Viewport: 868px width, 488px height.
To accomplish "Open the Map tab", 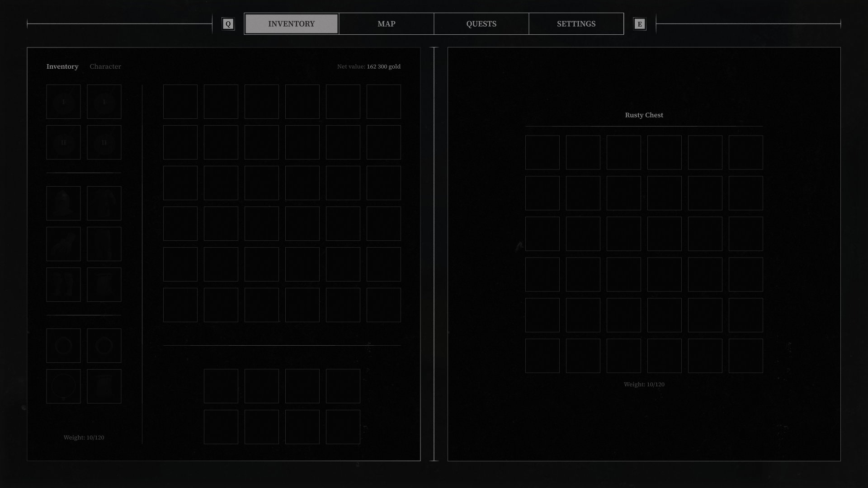I will [x=387, y=24].
